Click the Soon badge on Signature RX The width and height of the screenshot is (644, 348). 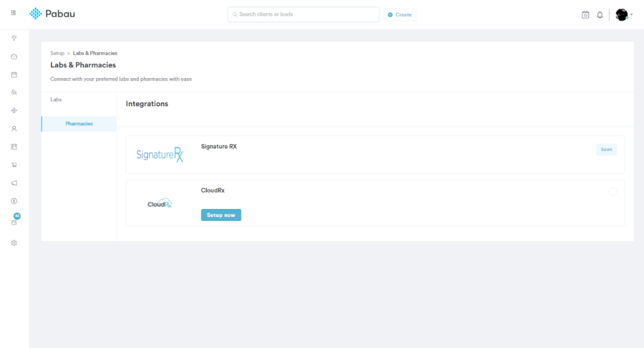coord(606,150)
